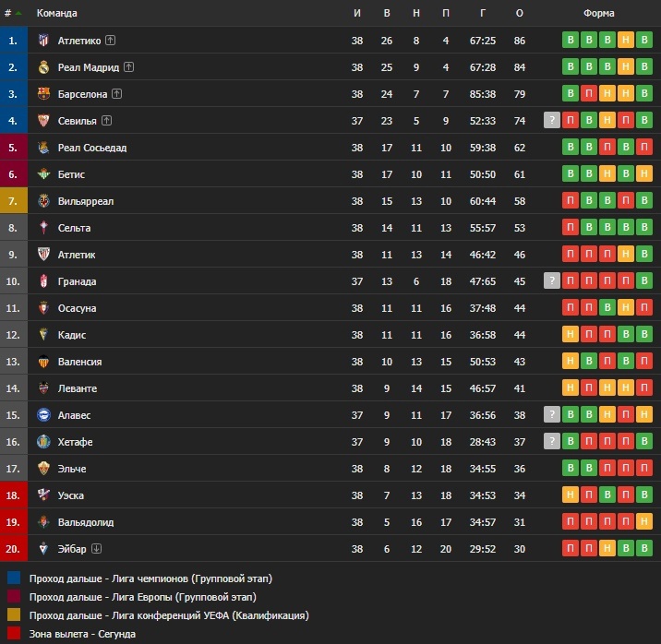Click the last green В badge for Сельта
Image resolution: width=661 pixels, height=644 pixels.
[x=644, y=228]
